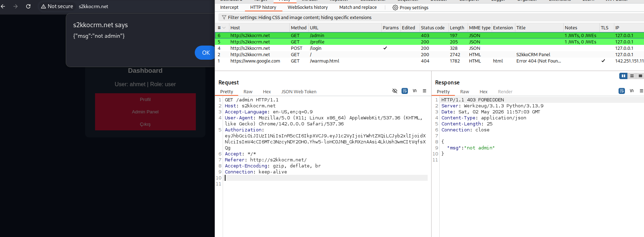Switch Request view to Hex
This screenshot has height=237, width=644.
267,91
